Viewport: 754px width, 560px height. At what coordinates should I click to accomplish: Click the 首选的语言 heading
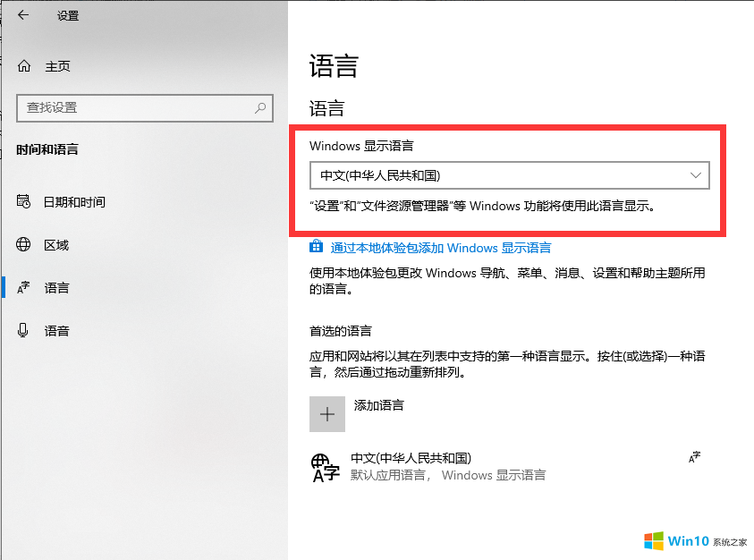(341, 331)
